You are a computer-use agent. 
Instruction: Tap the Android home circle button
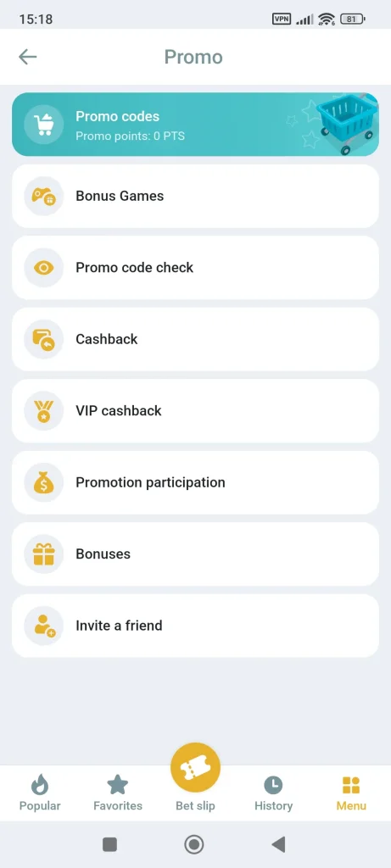click(194, 844)
